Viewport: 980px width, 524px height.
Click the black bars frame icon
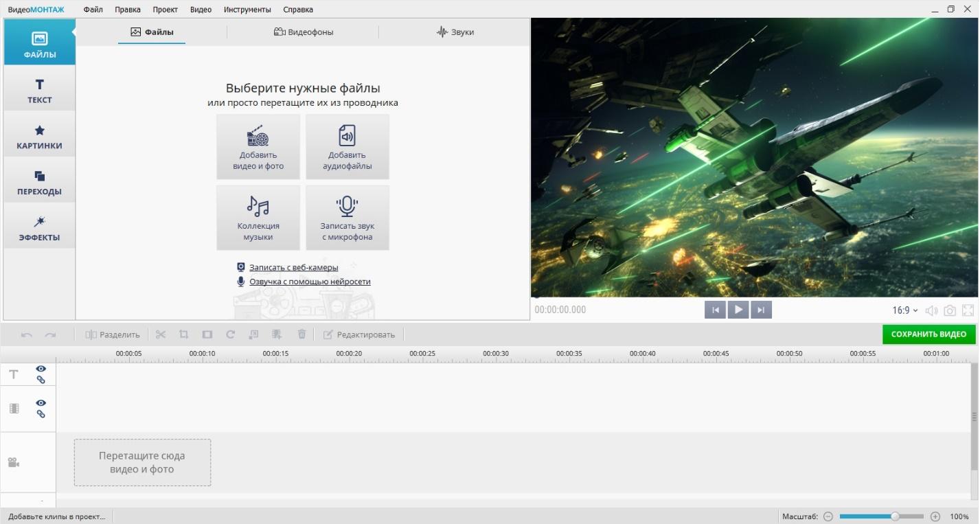(207, 334)
